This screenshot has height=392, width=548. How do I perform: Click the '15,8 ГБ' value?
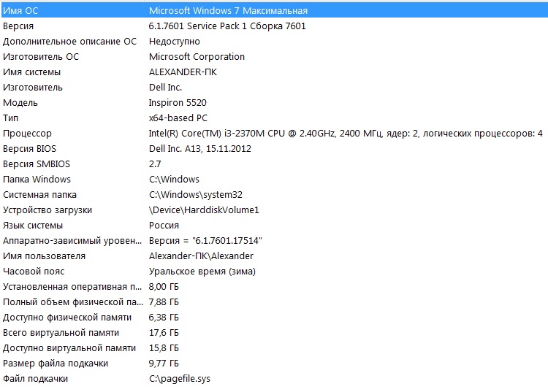tap(164, 349)
